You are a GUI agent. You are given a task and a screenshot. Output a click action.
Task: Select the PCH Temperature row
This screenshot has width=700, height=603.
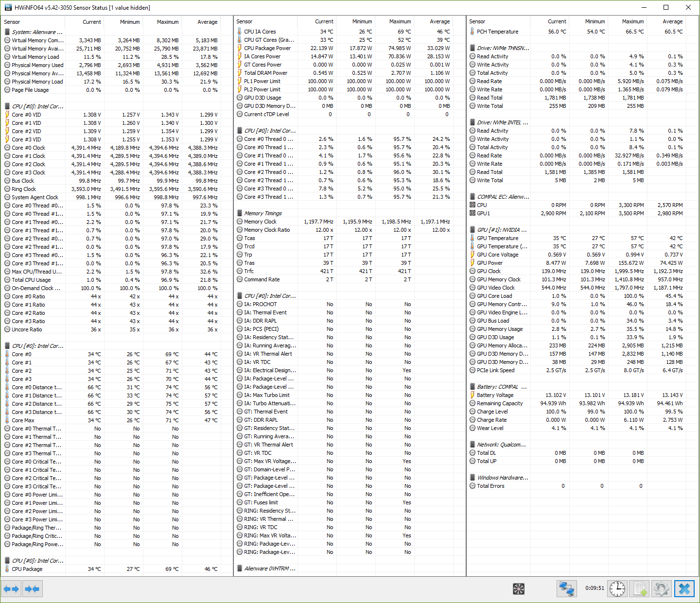pyautogui.click(x=497, y=32)
